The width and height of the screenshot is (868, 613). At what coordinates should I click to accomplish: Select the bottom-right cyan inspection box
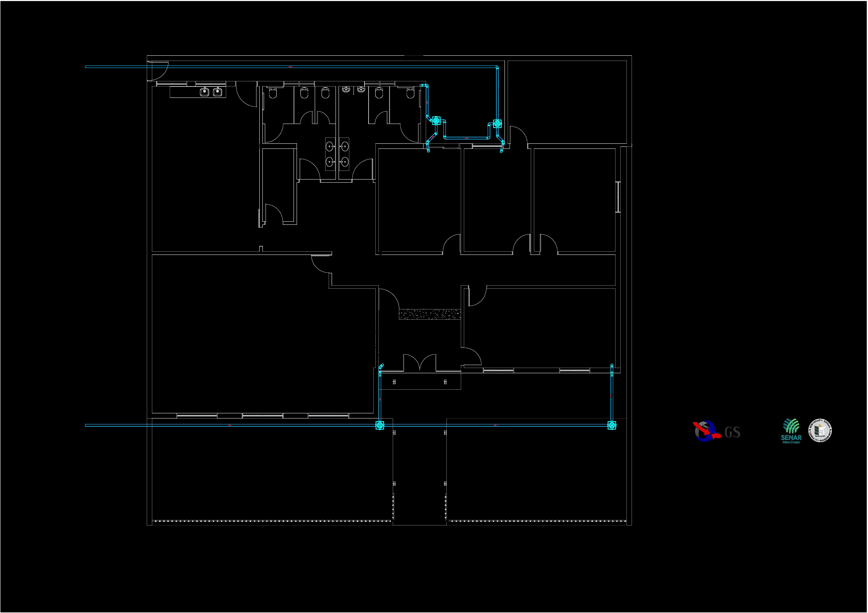pos(612,425)
